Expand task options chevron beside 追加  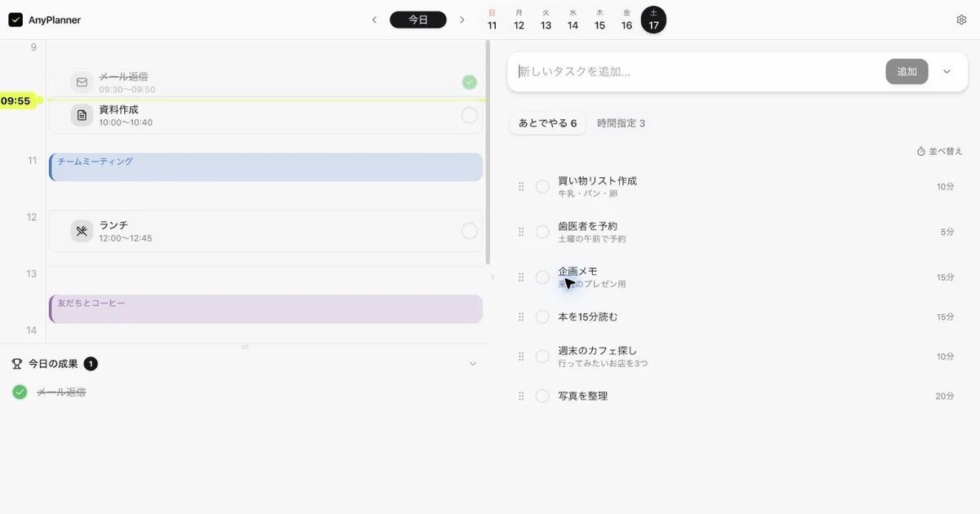947,72
